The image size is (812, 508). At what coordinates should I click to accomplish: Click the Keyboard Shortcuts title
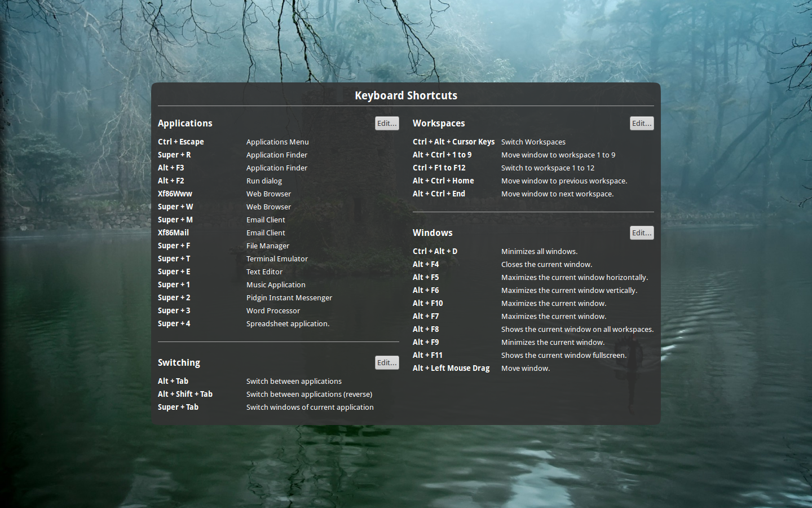click(x=405, y=95)
